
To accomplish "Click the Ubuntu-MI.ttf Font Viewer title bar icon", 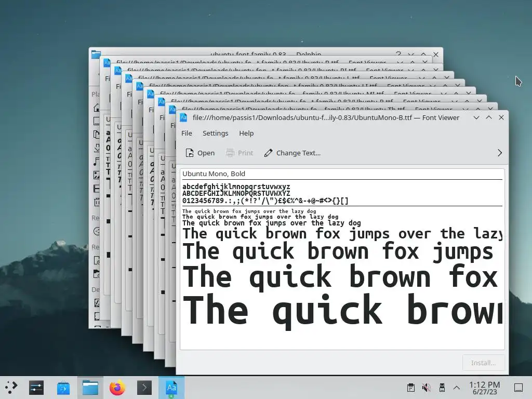I will tap(150, 94).
